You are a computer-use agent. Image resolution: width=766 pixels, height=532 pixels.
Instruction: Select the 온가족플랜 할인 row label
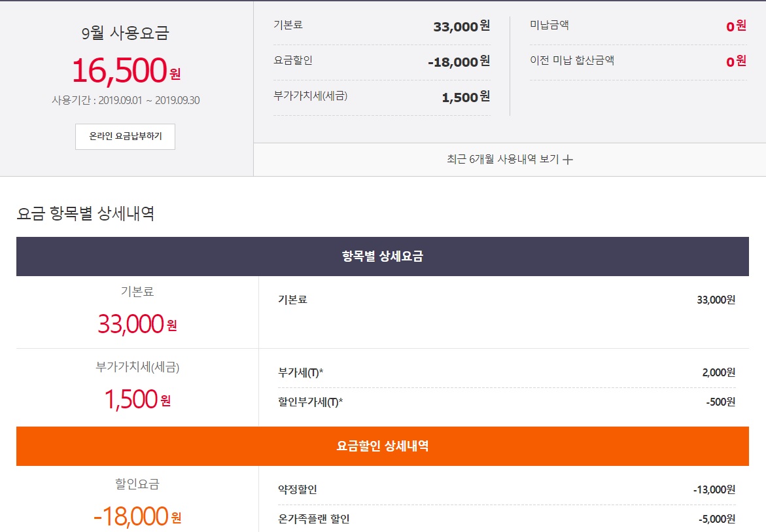pos(313,519)
